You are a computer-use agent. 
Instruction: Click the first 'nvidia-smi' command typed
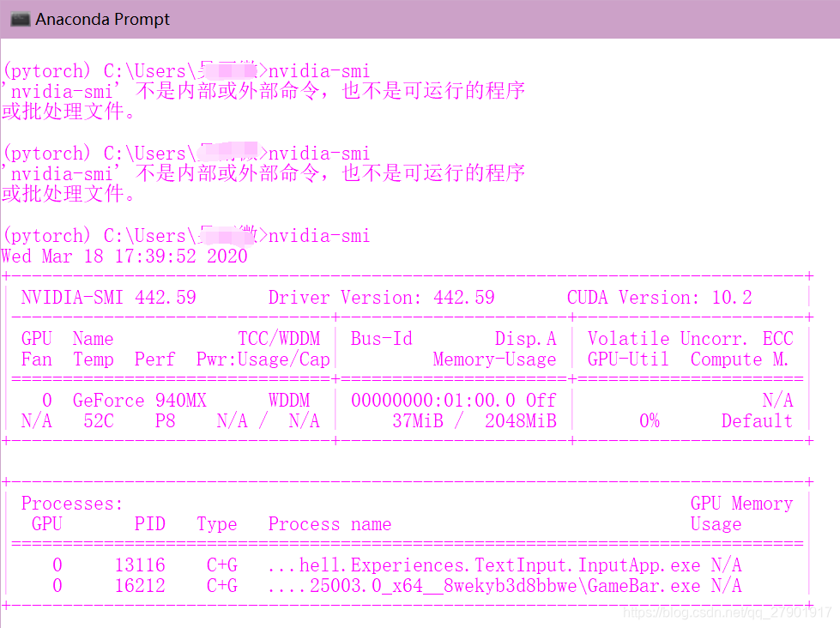[319, 70]
